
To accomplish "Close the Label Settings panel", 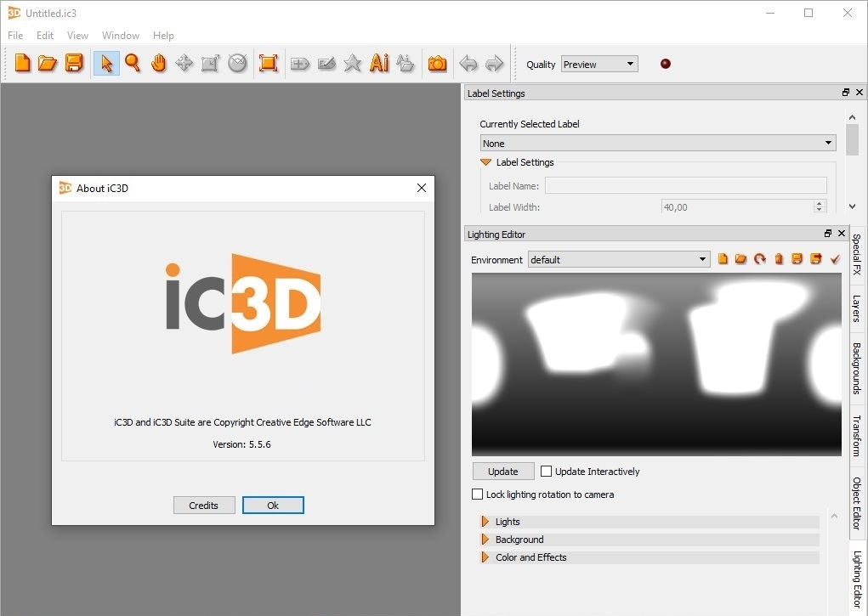I will (x=859, y=93).
